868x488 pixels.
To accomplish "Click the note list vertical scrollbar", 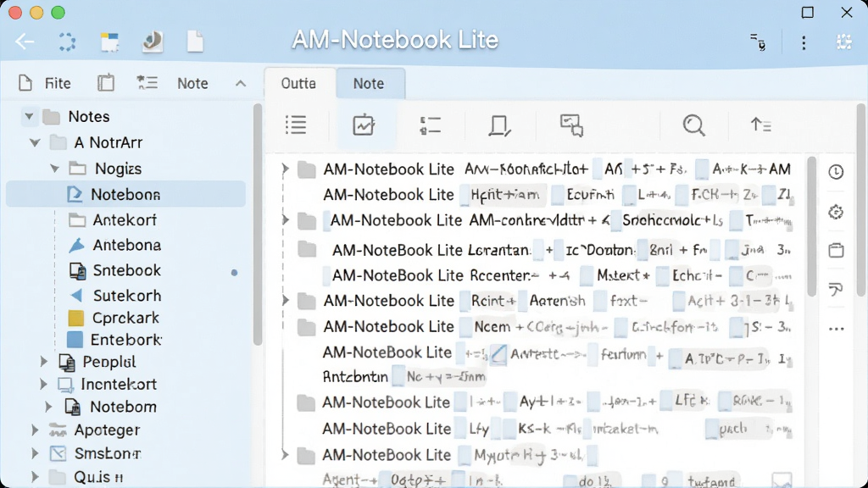I will point(811,227).
